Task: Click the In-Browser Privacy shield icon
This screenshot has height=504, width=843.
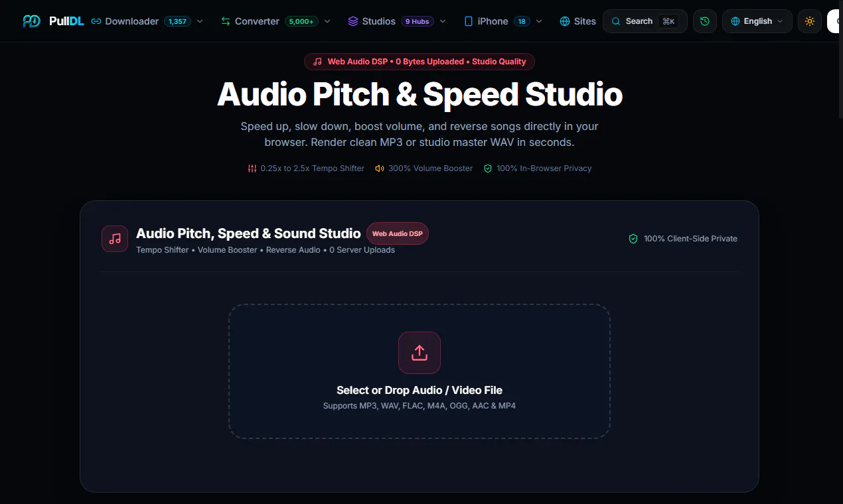Action: 488,168
